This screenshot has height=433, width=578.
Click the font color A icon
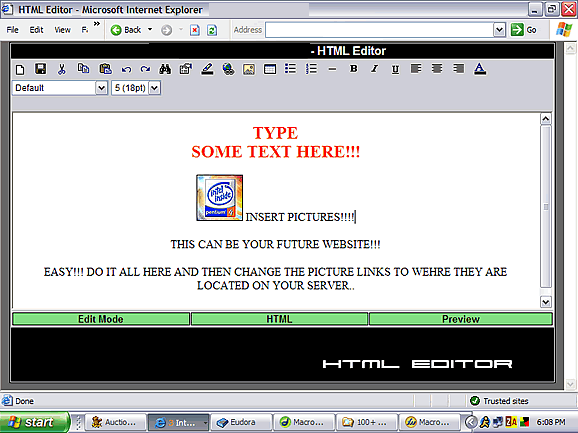pyautogui.click(x=480, y=69)
